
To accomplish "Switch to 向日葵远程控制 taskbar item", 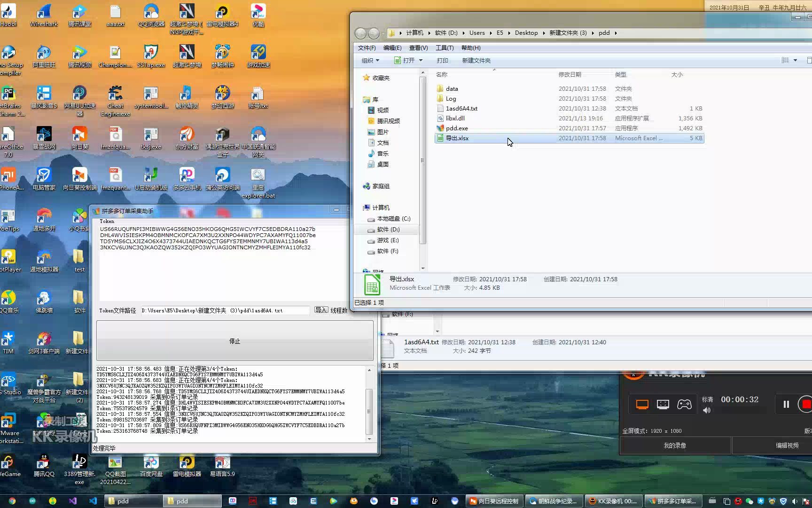I will click(494, 501).
